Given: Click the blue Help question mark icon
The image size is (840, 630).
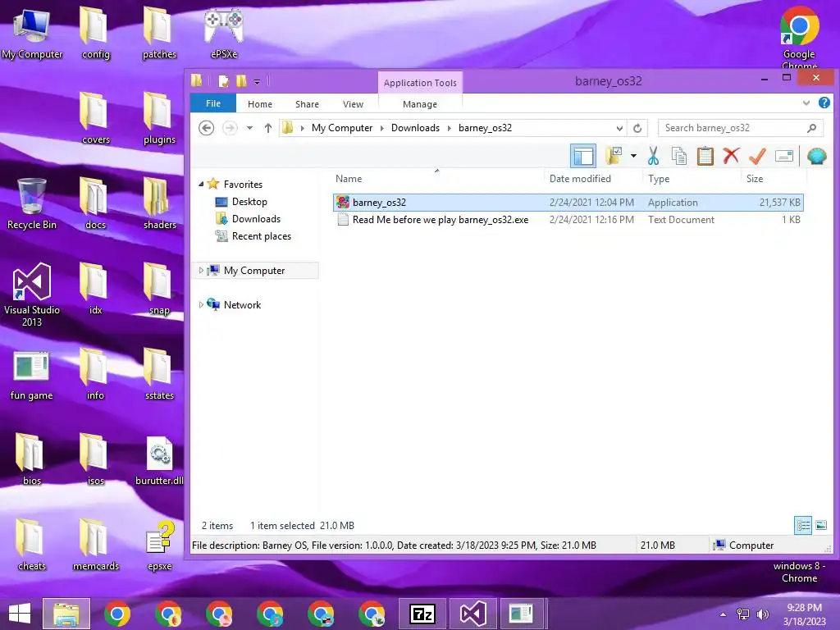Looking at the screenshot, I should (824, 103).
